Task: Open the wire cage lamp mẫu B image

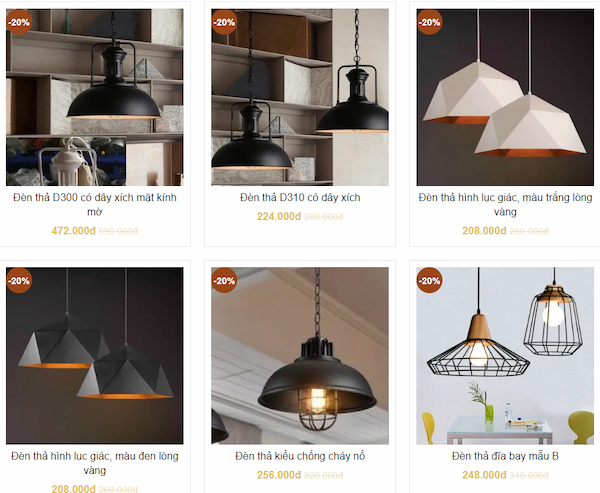Action: (x=505, y=356)
